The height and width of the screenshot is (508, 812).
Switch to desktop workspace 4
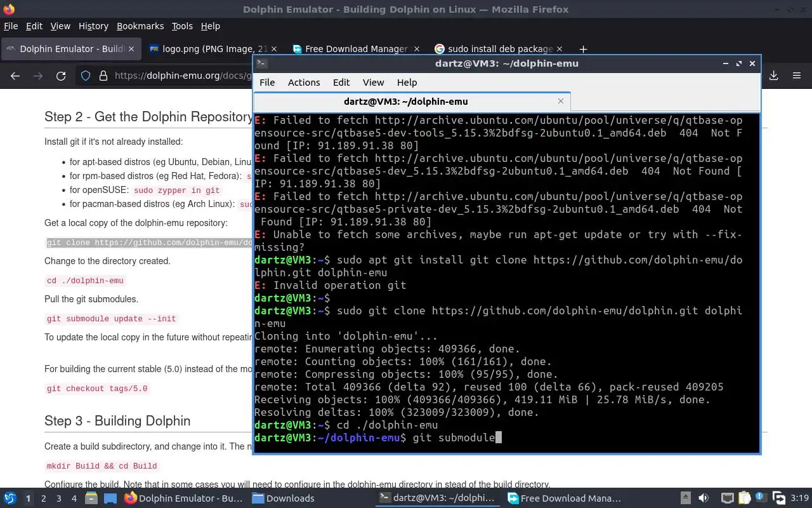(x=74, y=498)
